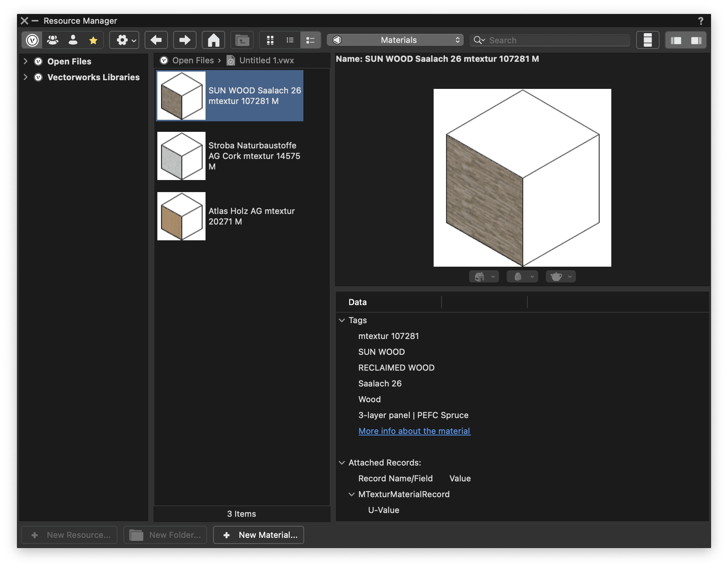Click the New Material button

coord(258,534)
